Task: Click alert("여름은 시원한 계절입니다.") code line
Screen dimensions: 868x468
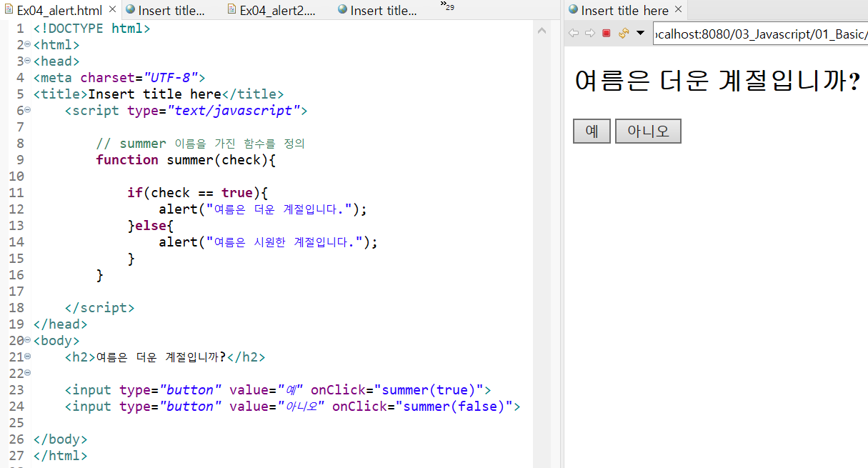Action: [268, 242]
